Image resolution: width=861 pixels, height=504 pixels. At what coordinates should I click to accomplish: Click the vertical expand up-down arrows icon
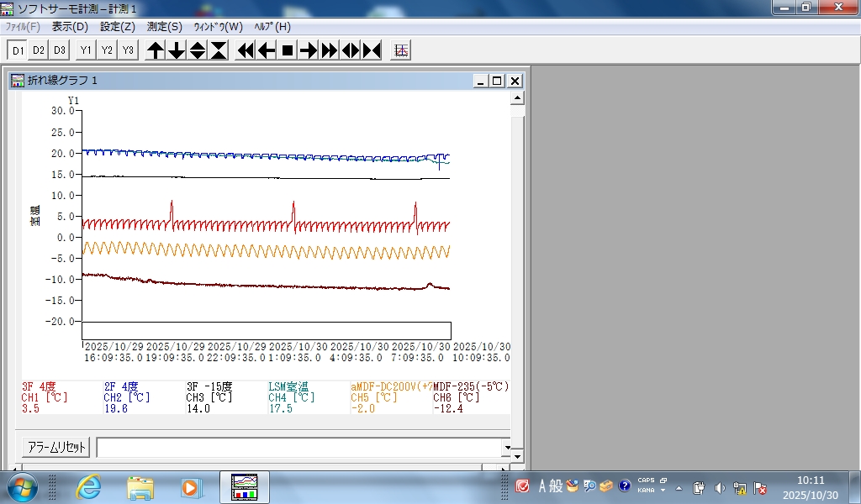click(198, 50)
